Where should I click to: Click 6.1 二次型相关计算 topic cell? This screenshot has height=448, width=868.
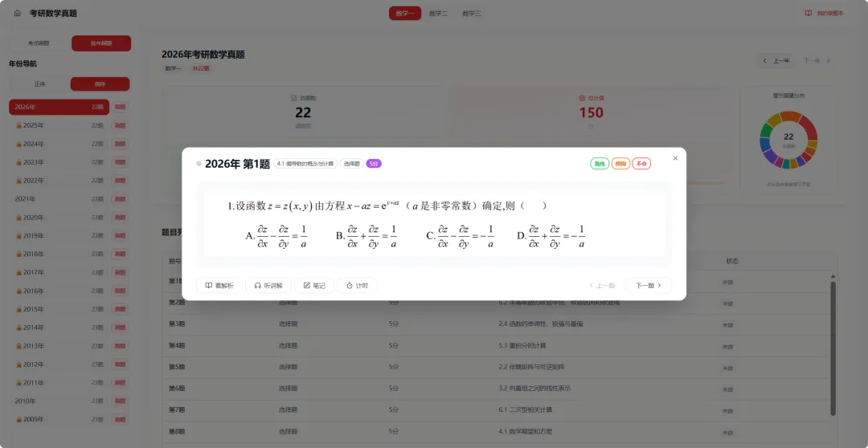tap(526, 409)
